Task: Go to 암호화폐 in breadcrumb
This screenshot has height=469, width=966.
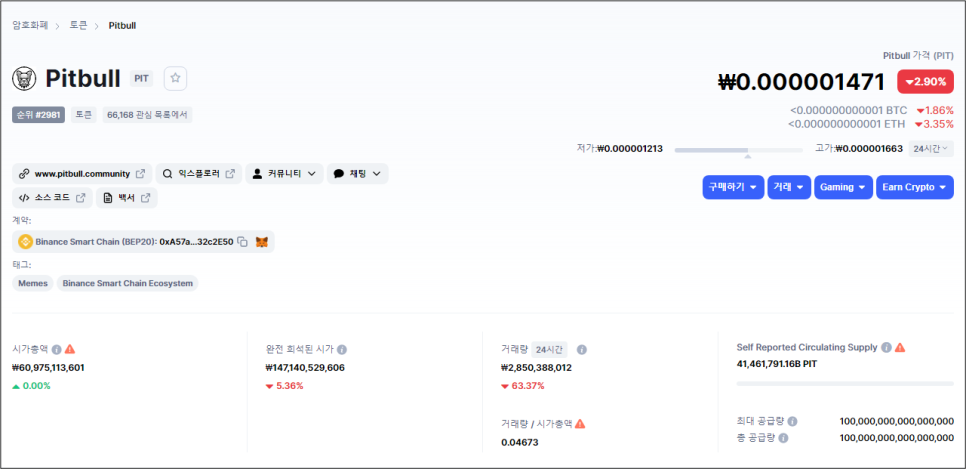Action: [30, 26]
